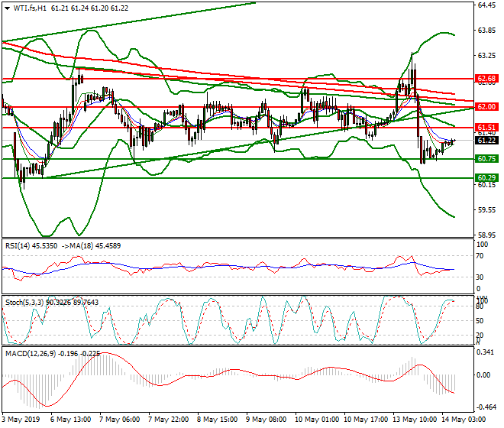Click the 7 May 06:00 time axis label
Screen dimensions: 504x428
[x=120, y=420]
